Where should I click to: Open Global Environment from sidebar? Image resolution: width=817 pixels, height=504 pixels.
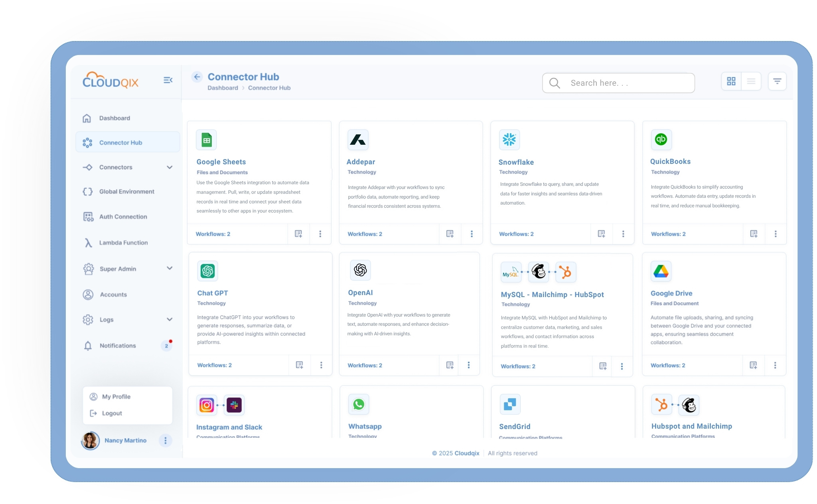(x=126, y=191)
